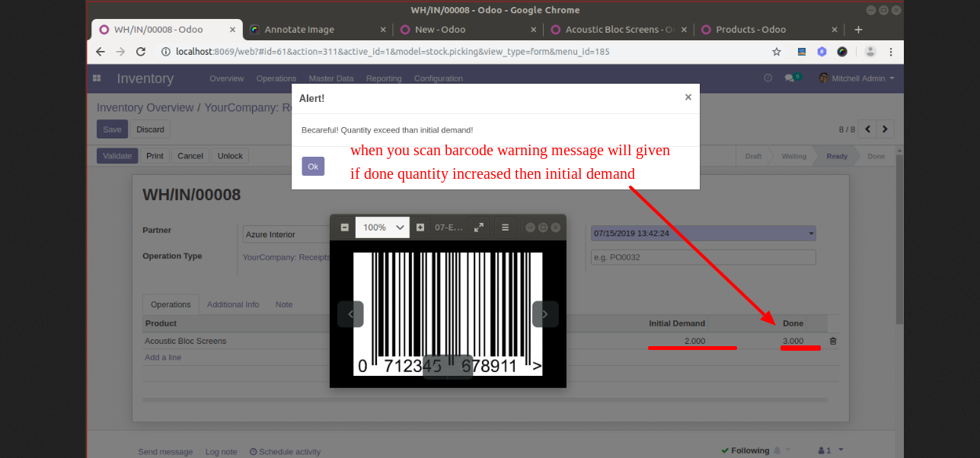This screenshot has height=458, width=980.
Task: Reload the page in Chrome
Action: 141,52
